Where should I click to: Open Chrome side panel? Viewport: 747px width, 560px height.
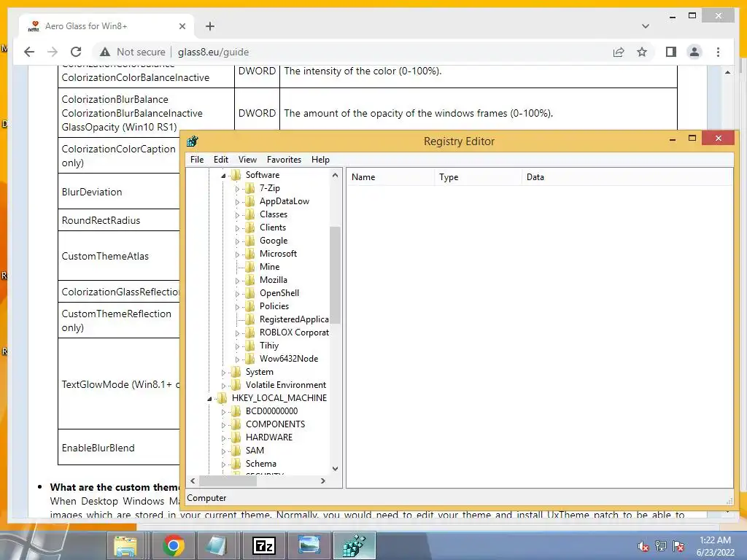click(671, 52)
